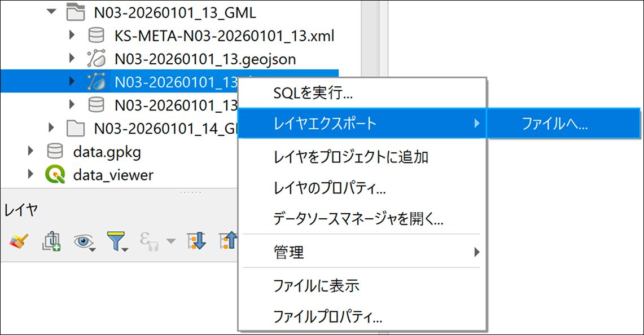Click the vector icon in the highlighted row
The height and width of the screenshot is (335, 644).
[x=96, y=82]
